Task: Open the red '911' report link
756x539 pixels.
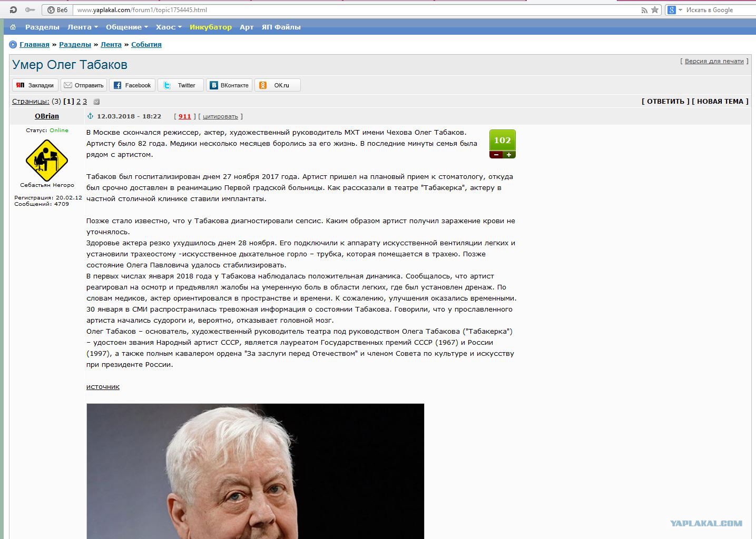Action: tap(185, 116)
